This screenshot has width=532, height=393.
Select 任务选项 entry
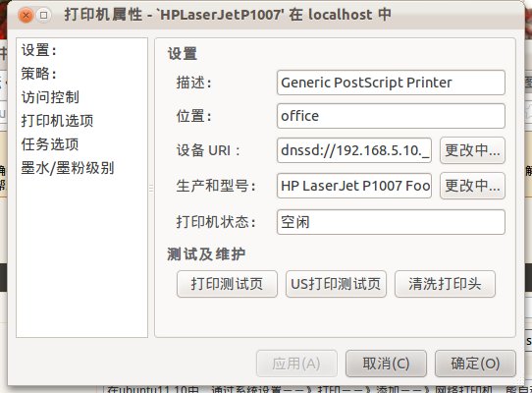(50, 144)
